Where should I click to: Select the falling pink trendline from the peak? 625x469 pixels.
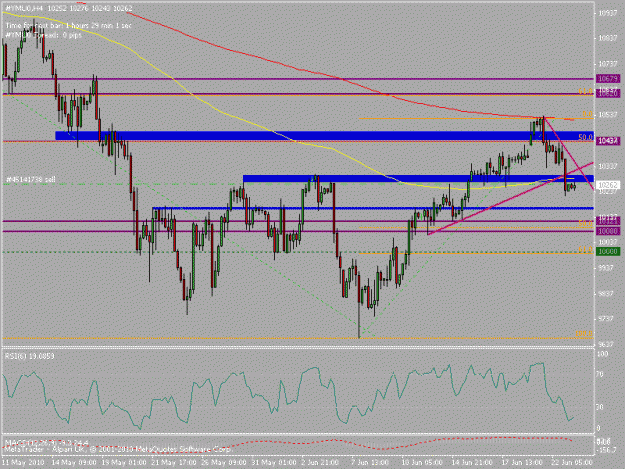[568, 153]
